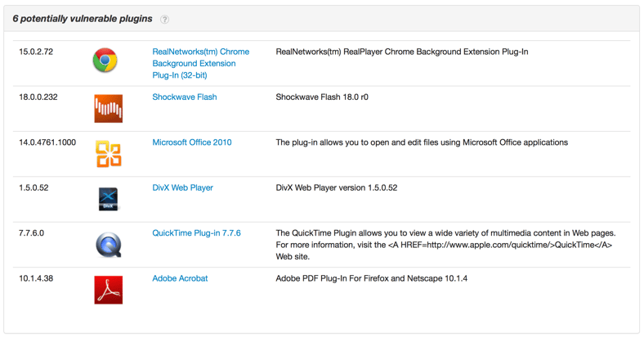Image resolution: width=644 pixels, height=338 pixels.
Task: Follow the Microsoft Office 2010 link
Action: [191, 142]
